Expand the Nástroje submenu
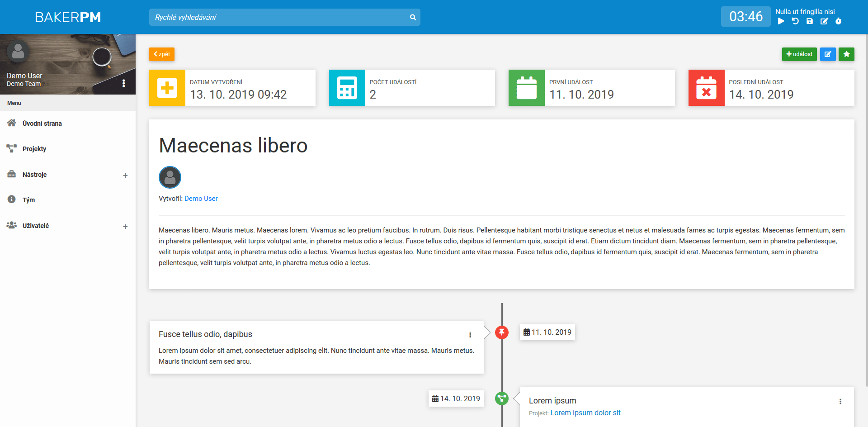The image size is (868, 427). 125,176
